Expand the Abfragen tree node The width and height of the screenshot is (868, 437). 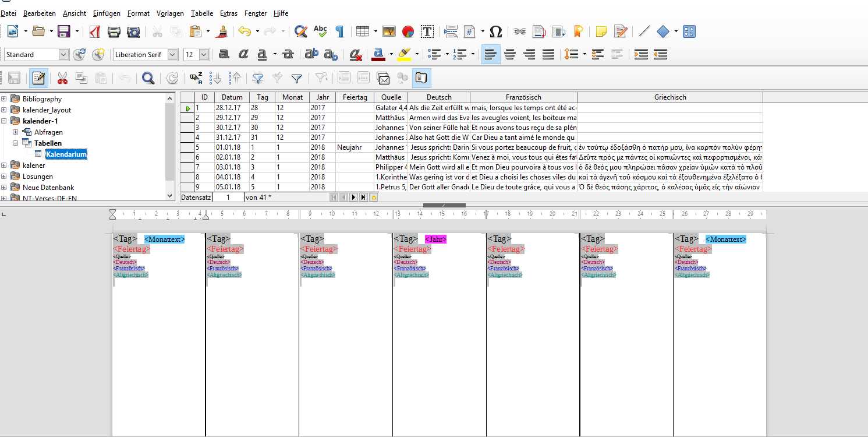[16, 132]
